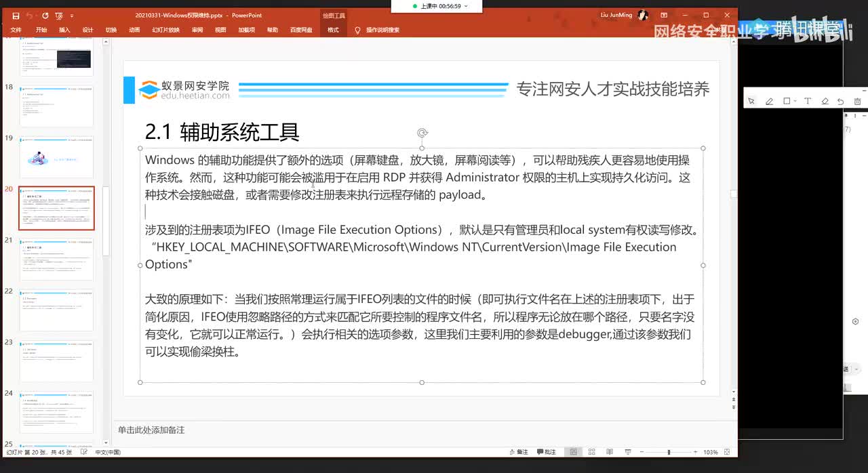Viewport: 868px width, 473px height.
Task: Click the slide editor vertical scrollbar
Action: click(x=734, y=194)
